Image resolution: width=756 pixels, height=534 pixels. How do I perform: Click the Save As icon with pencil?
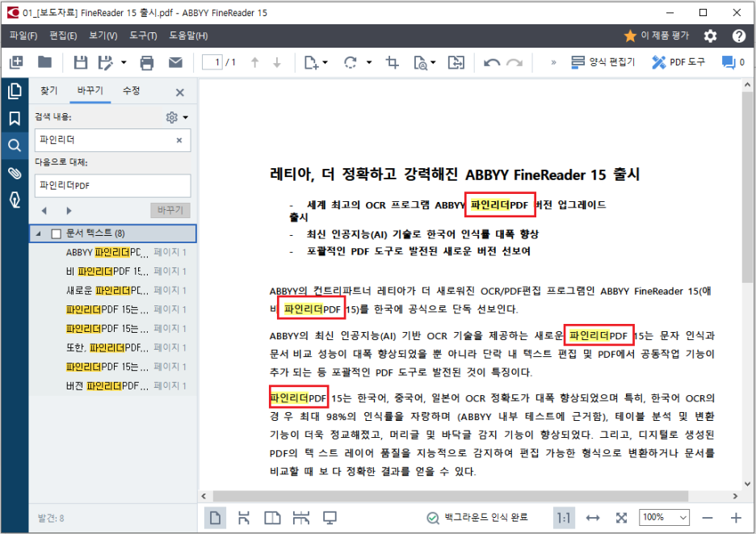point(106,62)
